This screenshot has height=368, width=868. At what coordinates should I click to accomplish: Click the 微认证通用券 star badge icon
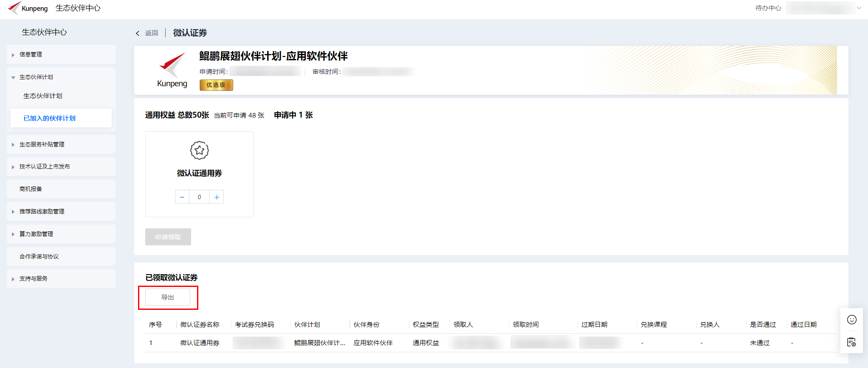(199, 150)
